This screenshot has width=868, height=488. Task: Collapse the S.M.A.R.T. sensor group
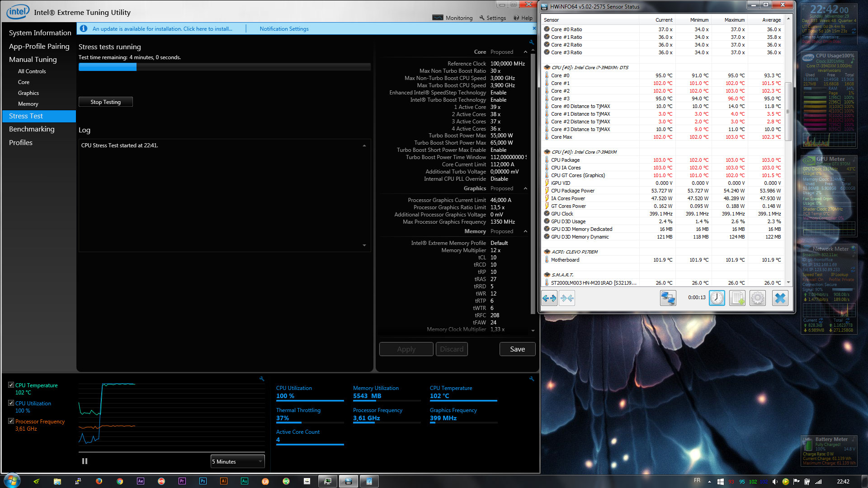pyautogui.click(x=547, y=275)
